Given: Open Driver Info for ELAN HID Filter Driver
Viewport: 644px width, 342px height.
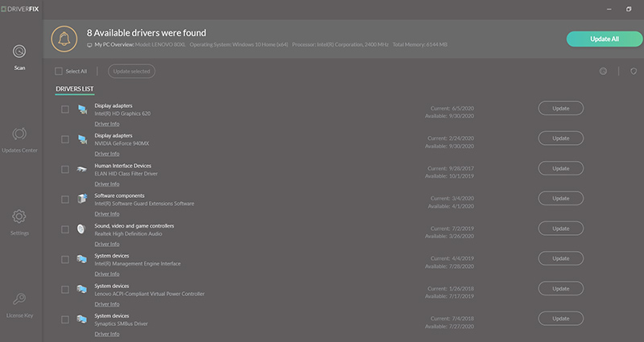Looking at the screenshot, I should [x=107, y=184].
